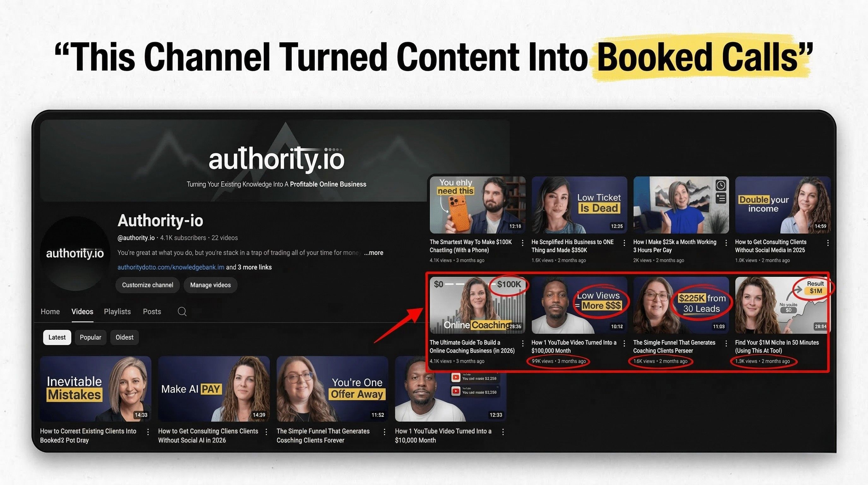Open the channel search magnifier
Screen dimensions: 868x485
click(182, 311)
